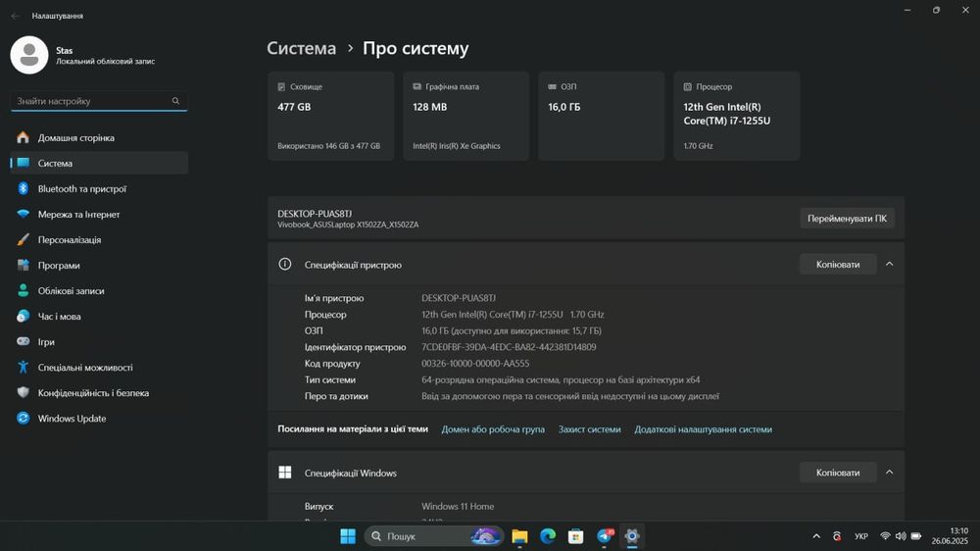Click the Wi-Fi tray icon

(x=885, y=536)
